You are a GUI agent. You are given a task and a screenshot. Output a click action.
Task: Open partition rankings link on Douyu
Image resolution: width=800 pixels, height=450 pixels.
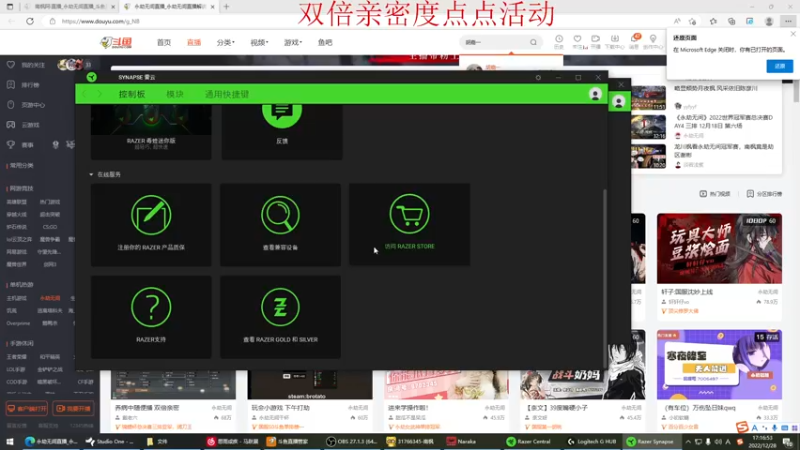(764, 194)
